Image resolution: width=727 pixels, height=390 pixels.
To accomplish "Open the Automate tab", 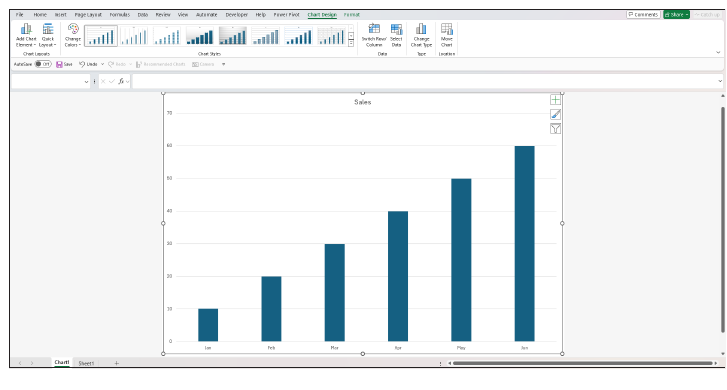I will coord(206,15).
